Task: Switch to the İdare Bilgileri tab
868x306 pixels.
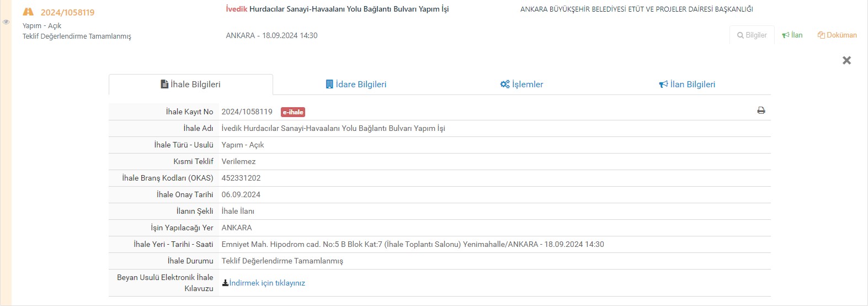Action: tap(356, 85)
